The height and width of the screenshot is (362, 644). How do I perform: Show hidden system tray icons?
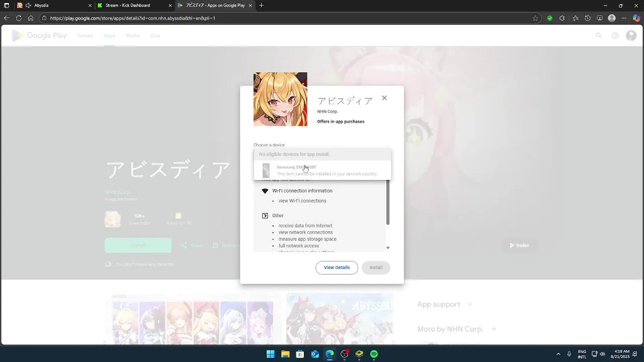[558, 354]
